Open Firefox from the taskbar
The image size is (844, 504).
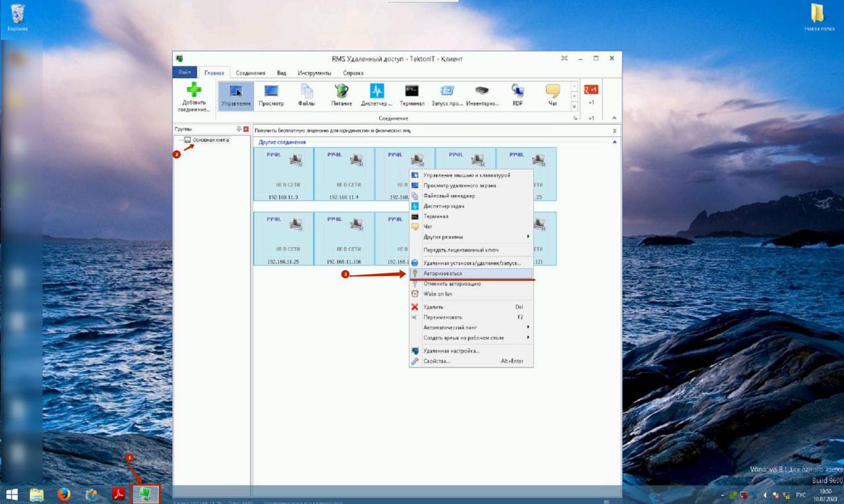tap(64, 493)
